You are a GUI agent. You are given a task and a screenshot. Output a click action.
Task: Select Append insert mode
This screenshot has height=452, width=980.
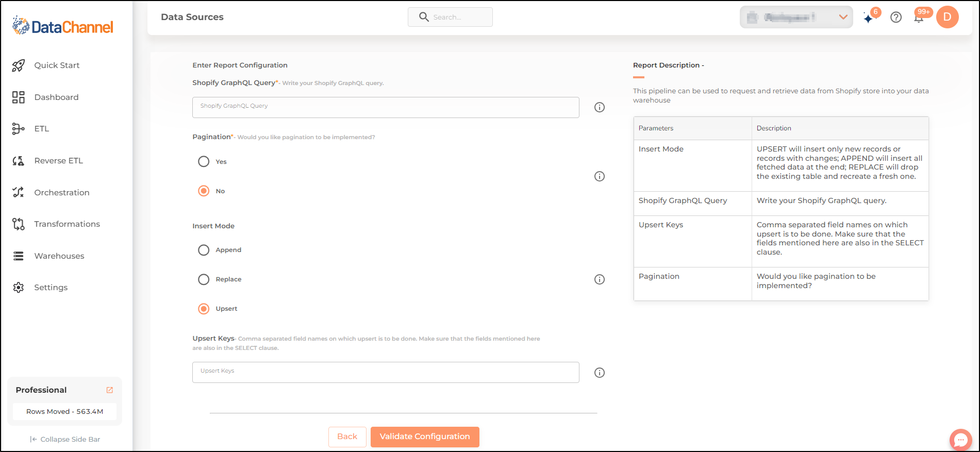click(x=204, y=250)
